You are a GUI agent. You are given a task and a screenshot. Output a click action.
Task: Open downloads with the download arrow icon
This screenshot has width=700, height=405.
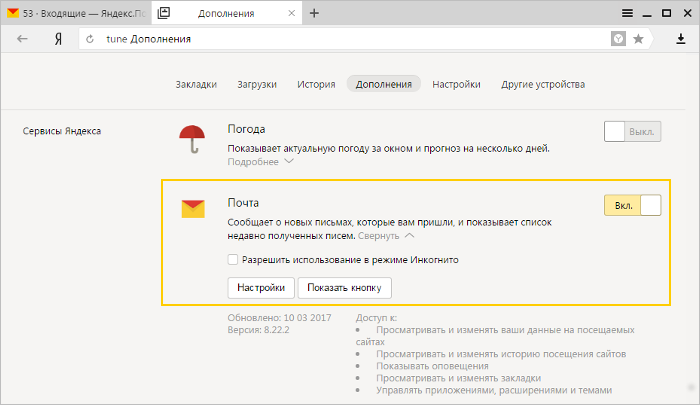(x=680, y=39)
